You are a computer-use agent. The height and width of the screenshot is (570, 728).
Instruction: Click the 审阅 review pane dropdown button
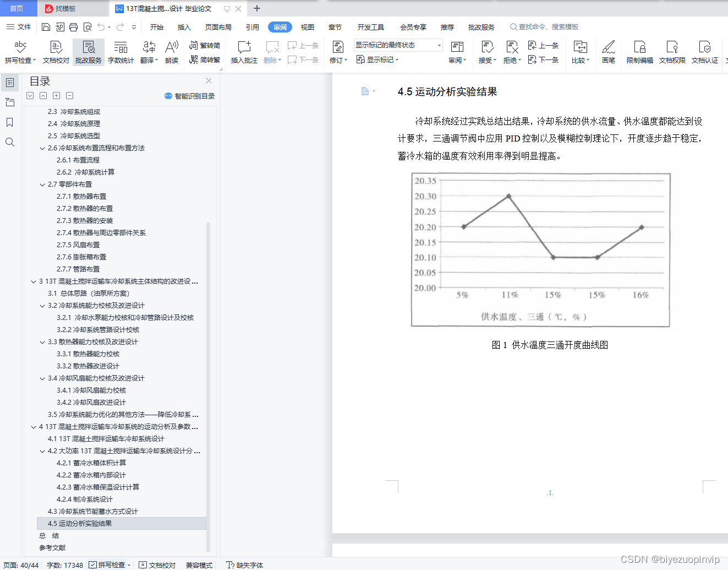457,52
